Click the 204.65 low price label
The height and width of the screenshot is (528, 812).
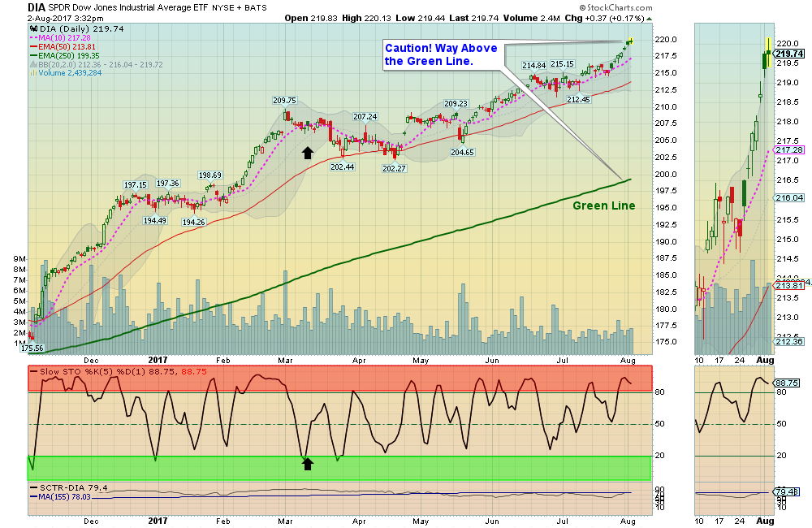tap(463, 153)
